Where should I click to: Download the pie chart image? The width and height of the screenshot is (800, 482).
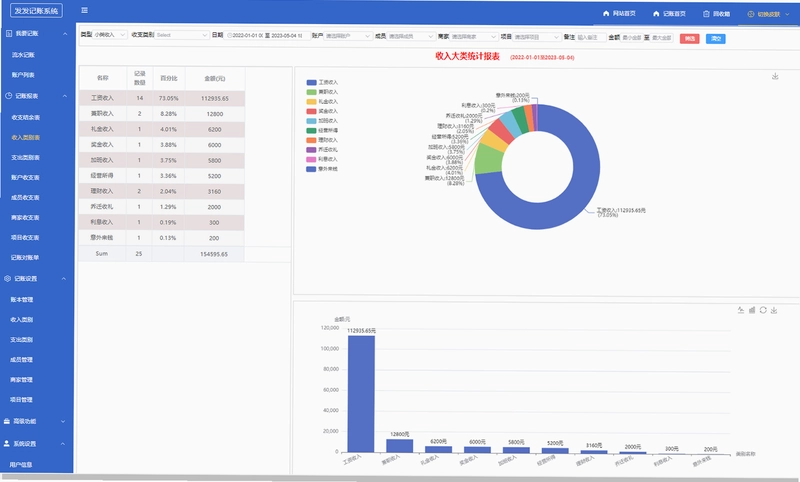(x=775, y=77)
